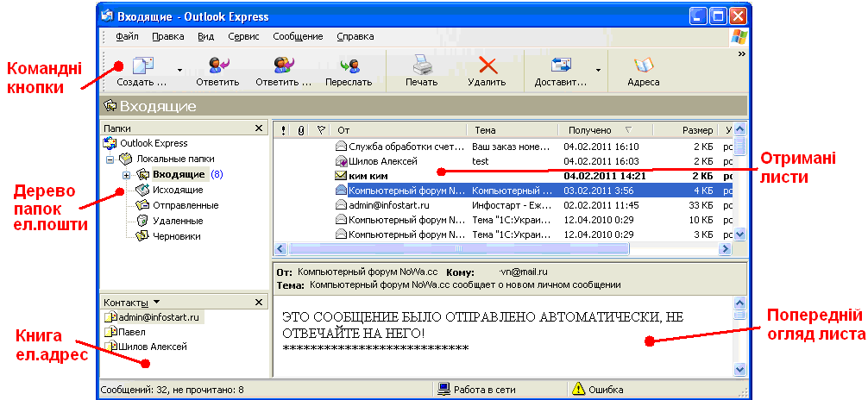Open the Вид menu

click(x=206, y=36)
